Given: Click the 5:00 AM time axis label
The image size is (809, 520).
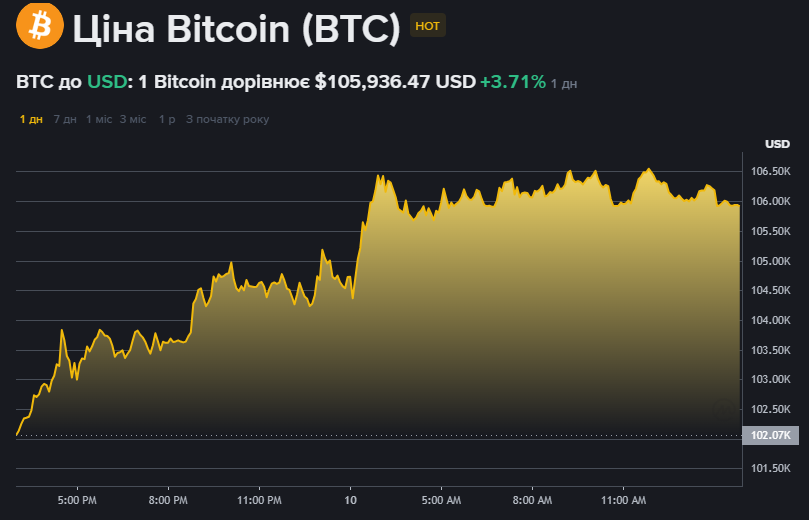Looking at the screenshot, I should pos(440,499).
